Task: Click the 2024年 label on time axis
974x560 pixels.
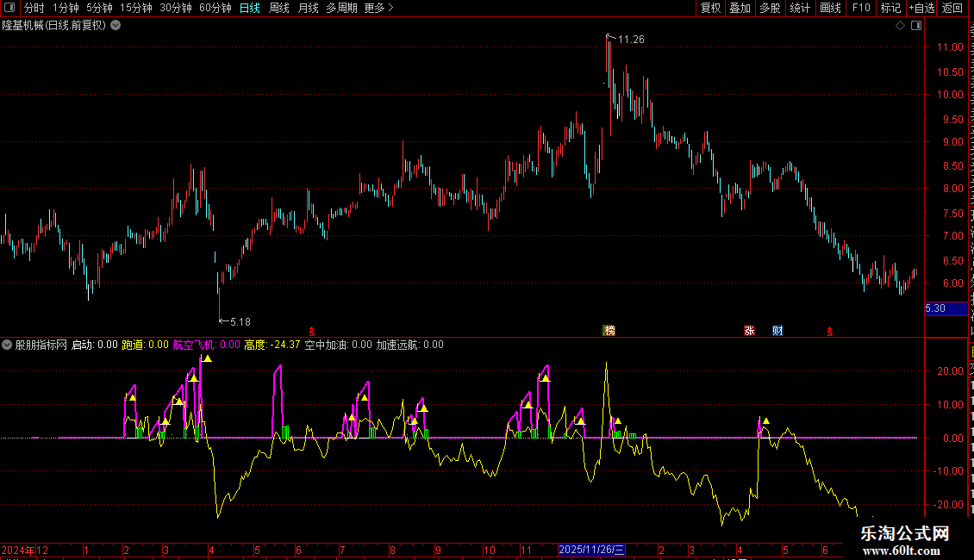Action: coord(18,550)
